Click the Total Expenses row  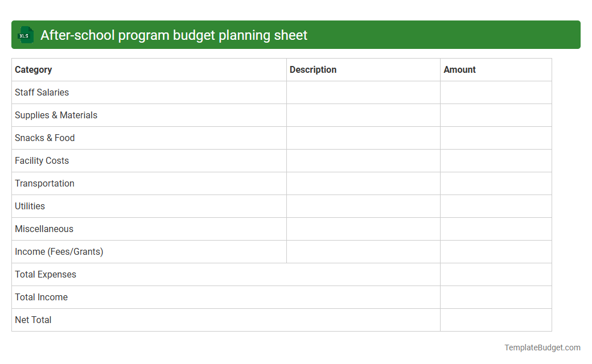[x=46, y=274]
